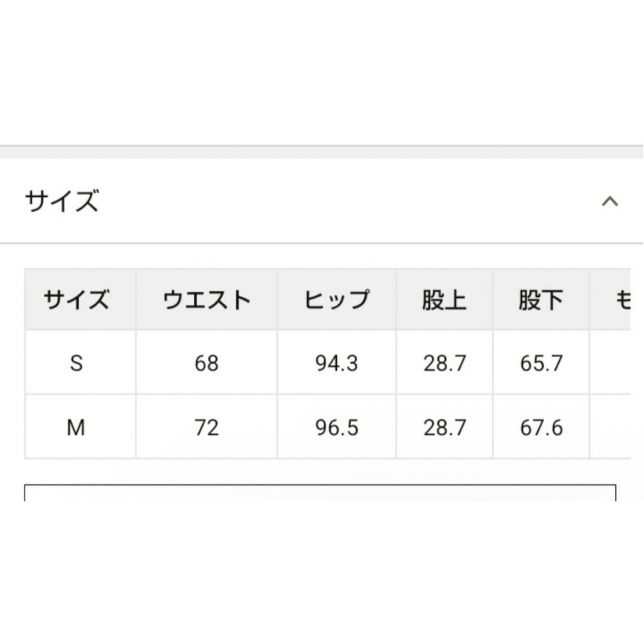
Task: Click waist value 72 cell
Action: [x=206, y=427]
